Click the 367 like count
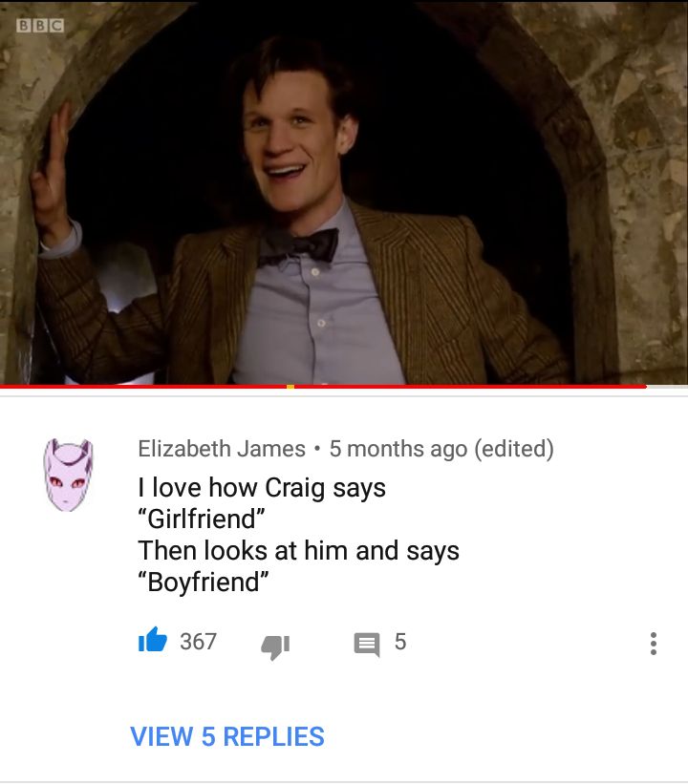Viewport: 688px width, 784px height. [198, 642]
